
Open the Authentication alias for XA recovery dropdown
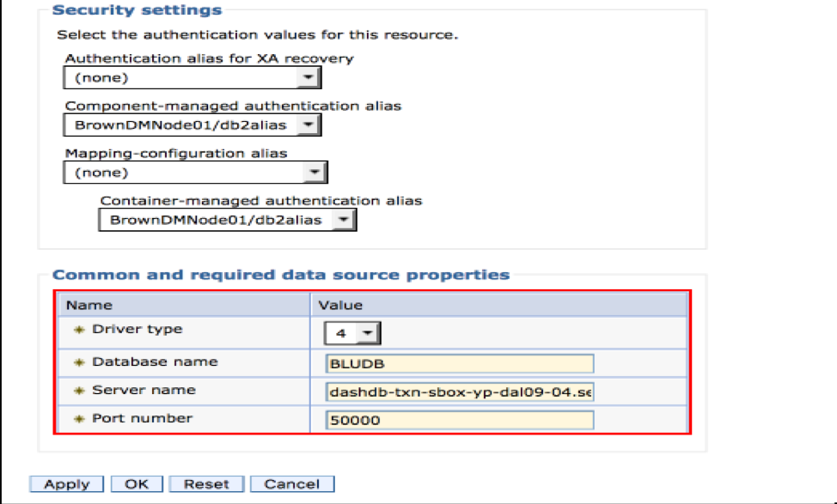point(192,78)
